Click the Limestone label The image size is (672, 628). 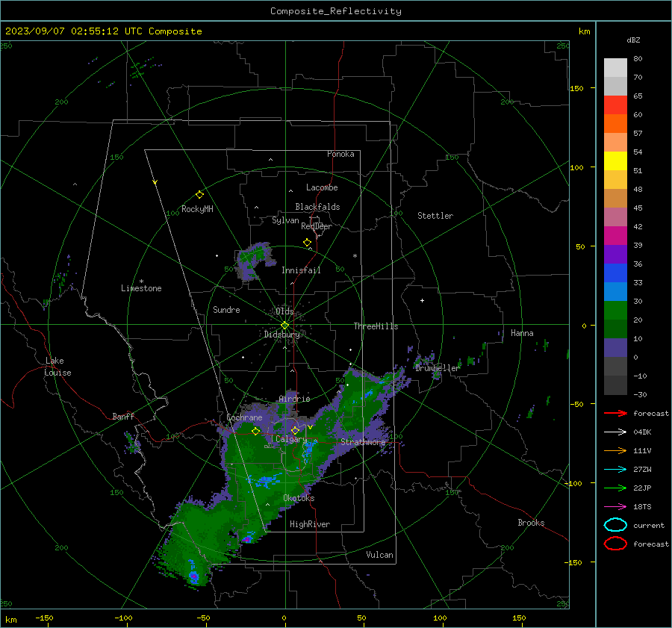pos(141,288)
